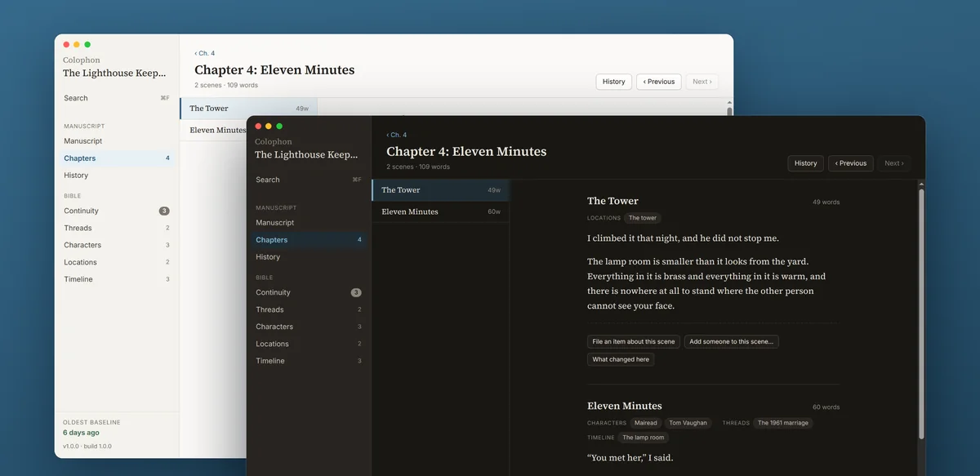Screen dimensions: 980x476
Task: Select Manuscript in the dark window sidebar
Action: (x=309, y=223)
